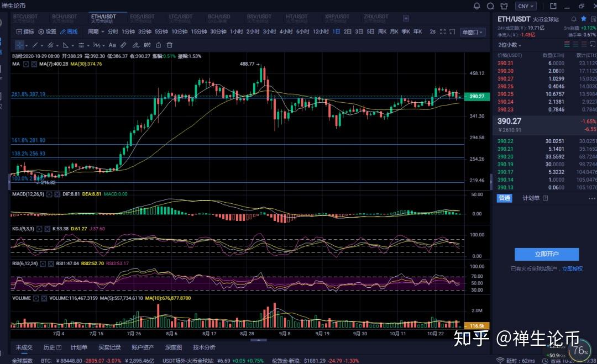Click the pop-out window icon beside CNY
This screenshot has width=597, height=364.
(553, 6)
